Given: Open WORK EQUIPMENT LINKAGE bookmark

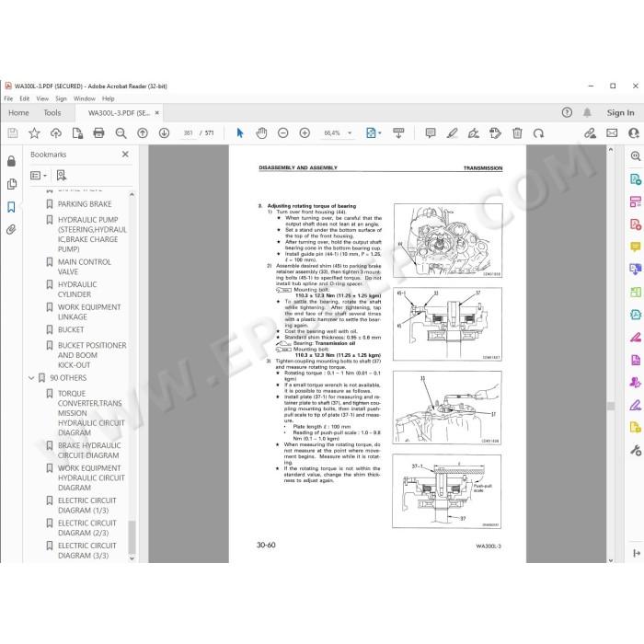Looking at the screenshot, I should coord(89,312).
